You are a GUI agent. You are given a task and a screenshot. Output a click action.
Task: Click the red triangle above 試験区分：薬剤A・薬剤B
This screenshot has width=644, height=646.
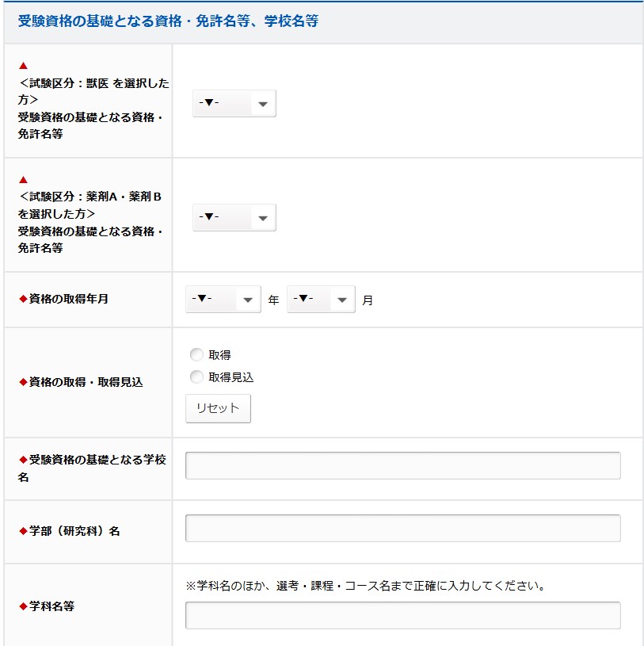point(23,179)
